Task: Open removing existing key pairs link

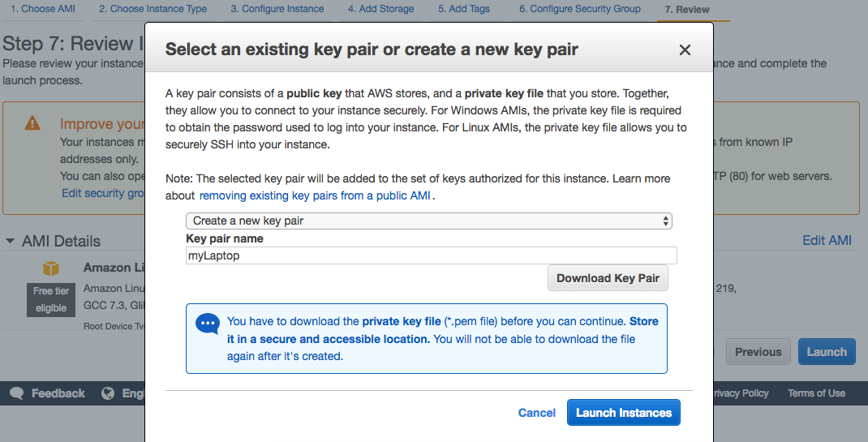Action: (316, 195)
